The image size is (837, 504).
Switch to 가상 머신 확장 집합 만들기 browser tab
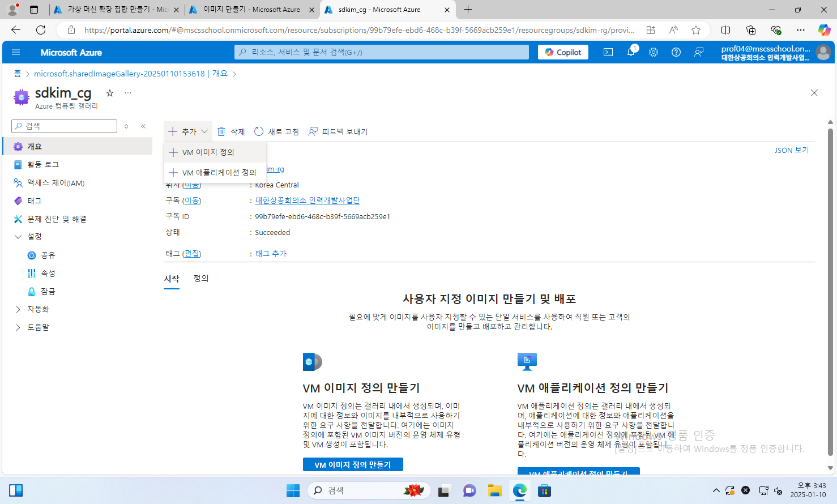[x=116, y=10]
